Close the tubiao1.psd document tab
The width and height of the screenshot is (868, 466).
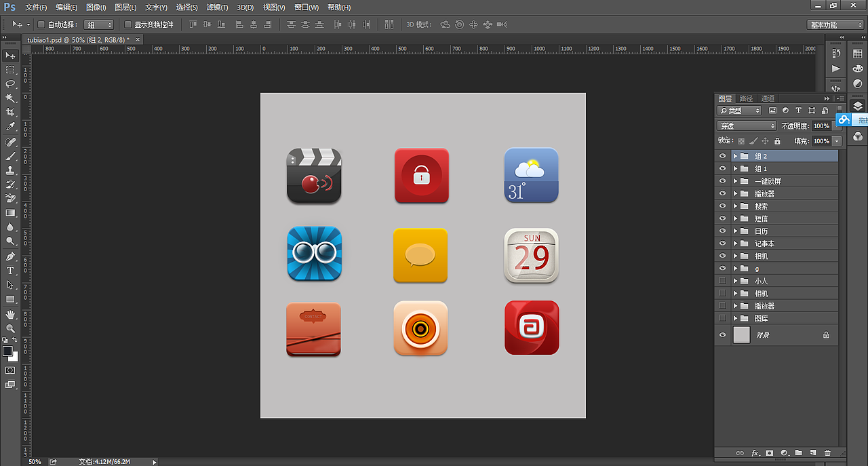(x=138, y=39)
